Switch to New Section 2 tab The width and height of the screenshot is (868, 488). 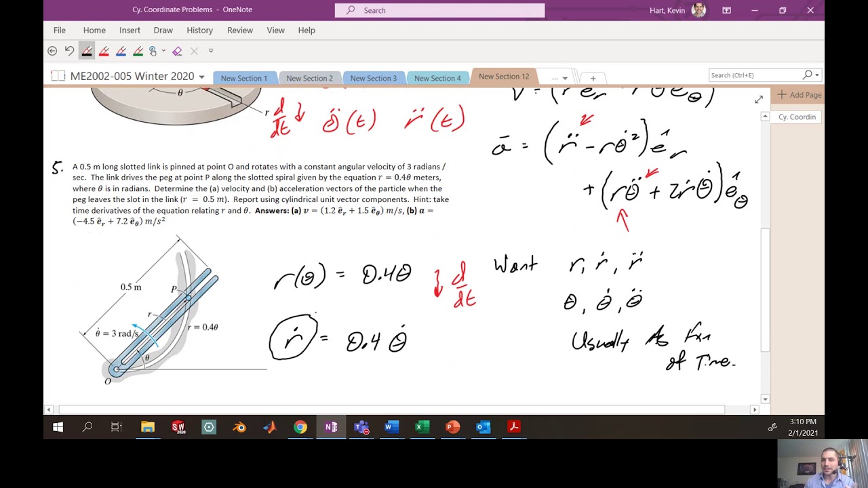click(309, 78)
